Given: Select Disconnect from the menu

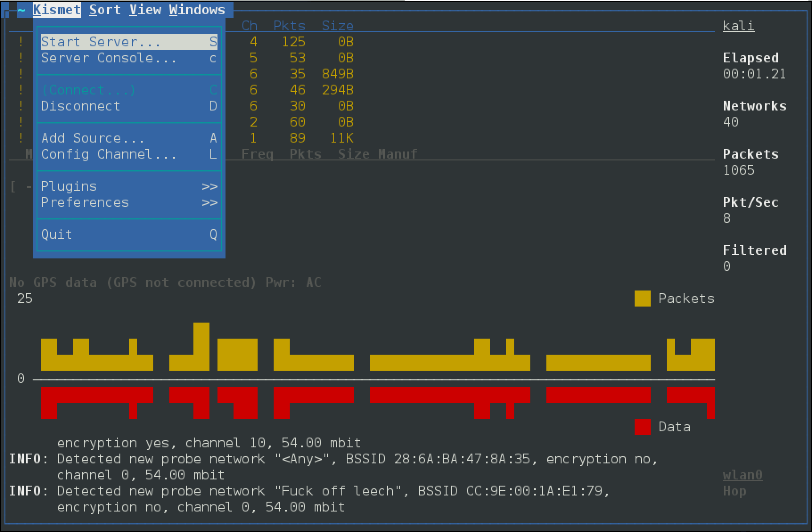Looking at the screenshot, I should coord(80,106).
